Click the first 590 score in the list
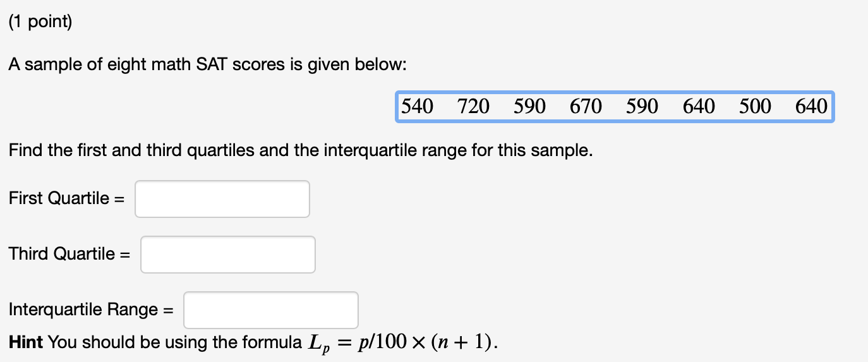868x362 pixels. tap(529, 106)
